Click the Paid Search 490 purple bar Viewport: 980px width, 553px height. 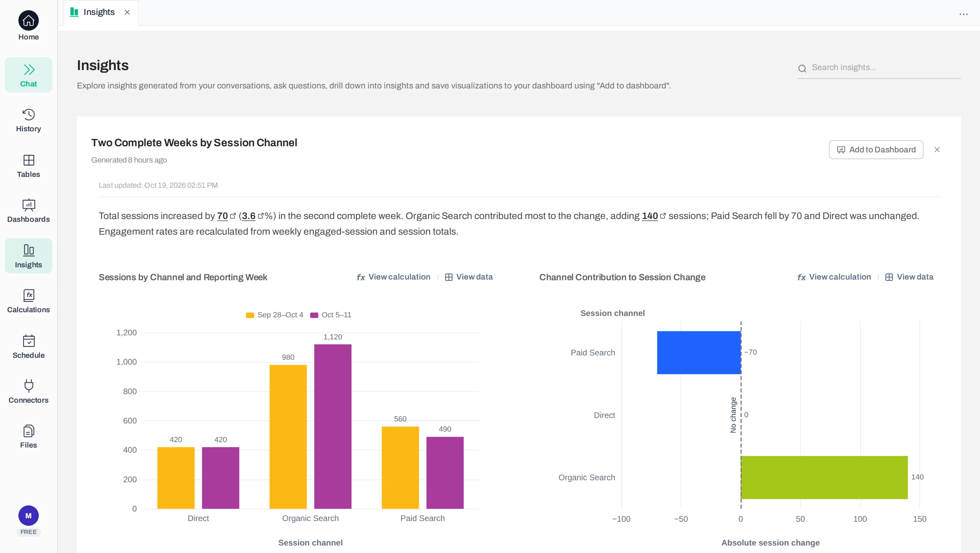click(445, 473)
